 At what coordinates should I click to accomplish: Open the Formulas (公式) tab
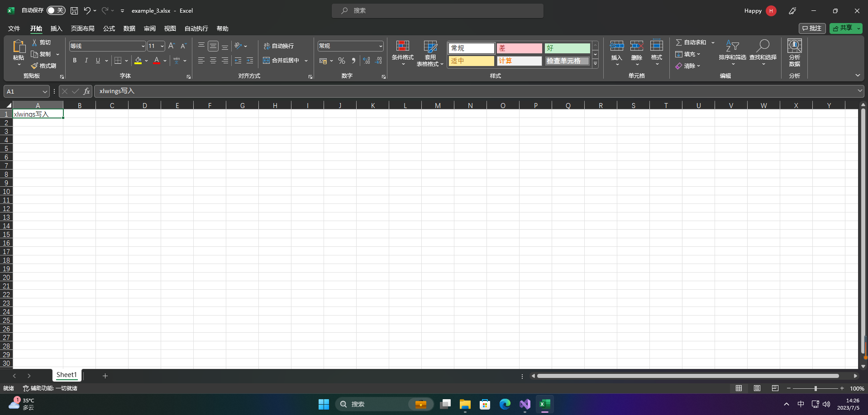pyautogui.click(x=109, y=28)
